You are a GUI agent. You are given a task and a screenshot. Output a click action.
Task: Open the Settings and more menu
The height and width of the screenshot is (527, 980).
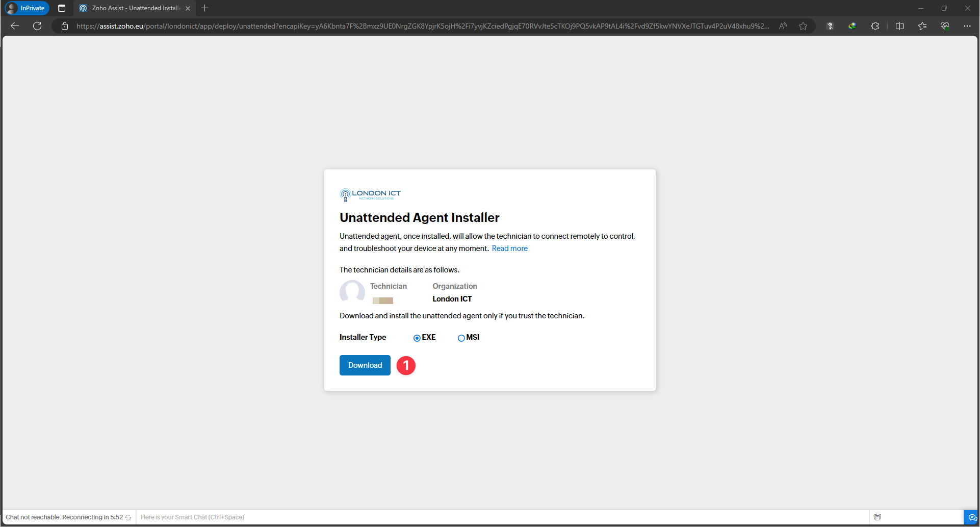click(x=967, y=26)
